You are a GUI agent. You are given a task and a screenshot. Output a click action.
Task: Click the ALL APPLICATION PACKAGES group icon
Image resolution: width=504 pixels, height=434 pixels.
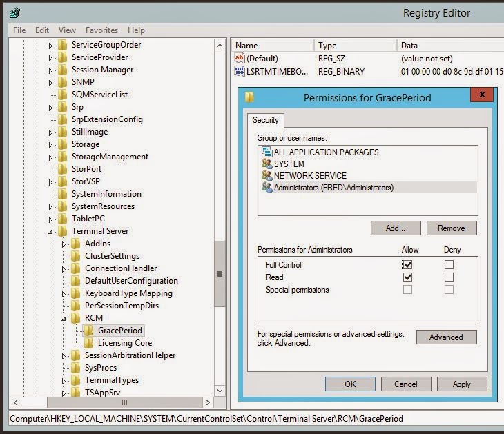coord(266,152)
